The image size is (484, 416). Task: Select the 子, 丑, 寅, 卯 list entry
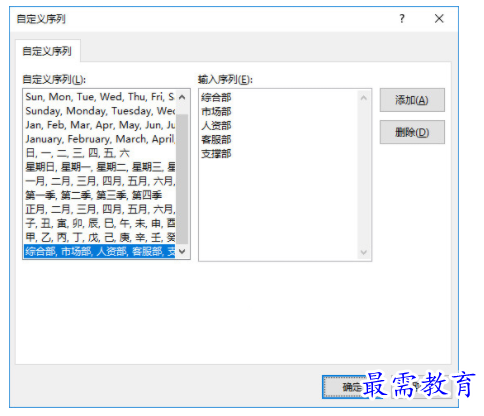[100, 223]
